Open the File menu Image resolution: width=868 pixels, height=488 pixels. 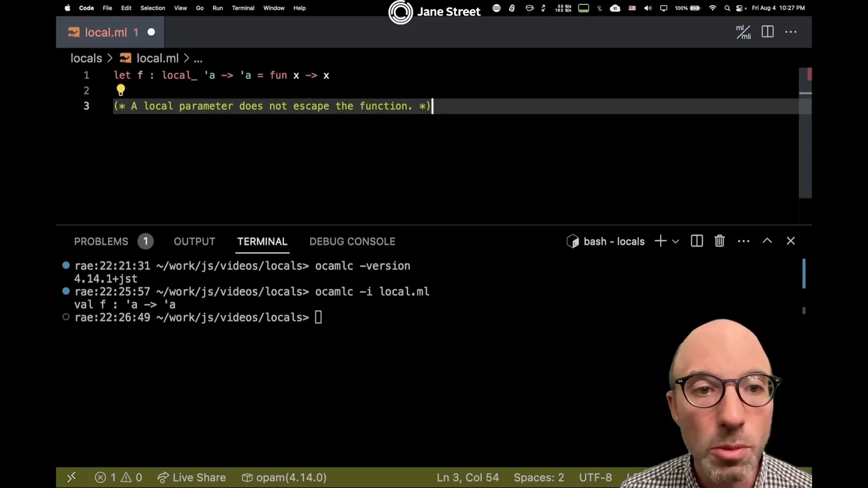tap(107, 8)
